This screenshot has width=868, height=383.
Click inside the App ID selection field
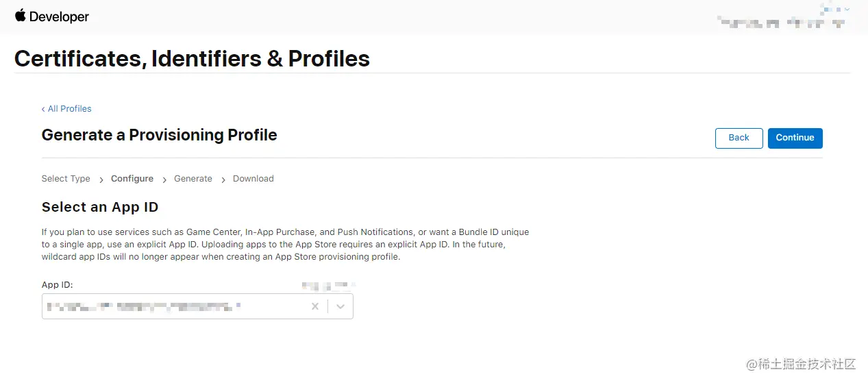pos(171,306)
